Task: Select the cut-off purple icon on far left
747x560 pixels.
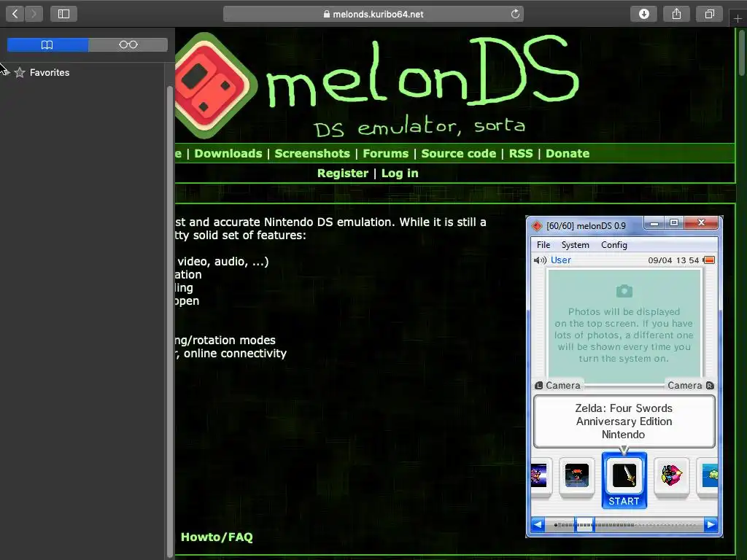Action: coord(541,475)
